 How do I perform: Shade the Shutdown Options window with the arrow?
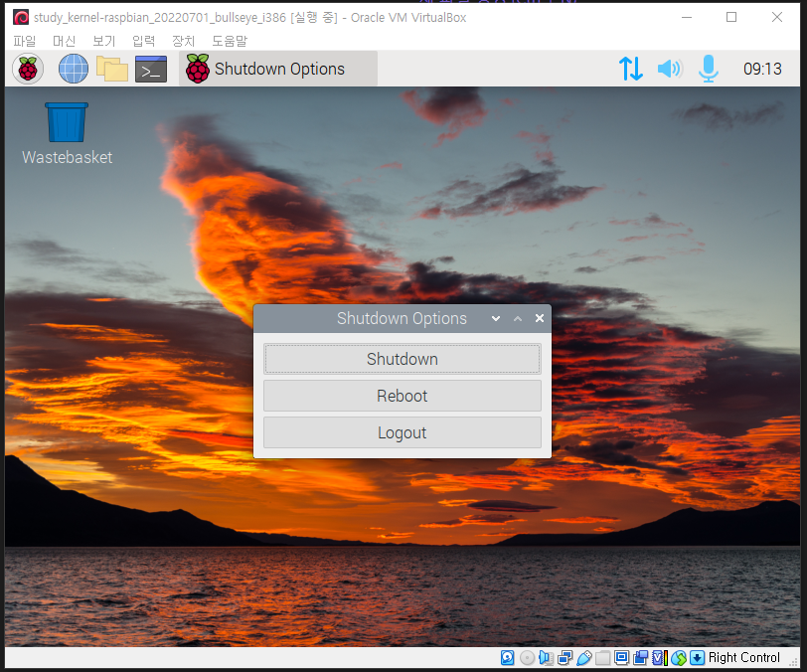tap(517, 318)
